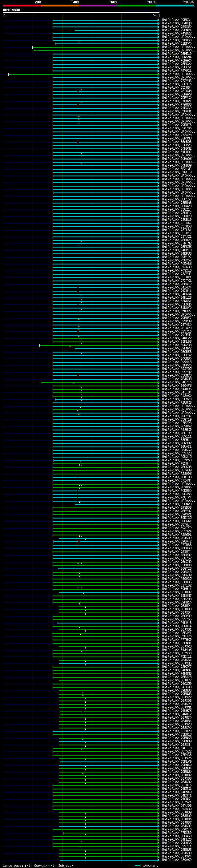
Task: Select hit label UniRef100_Q9FNV4
Action: click(x=176, y=30)
